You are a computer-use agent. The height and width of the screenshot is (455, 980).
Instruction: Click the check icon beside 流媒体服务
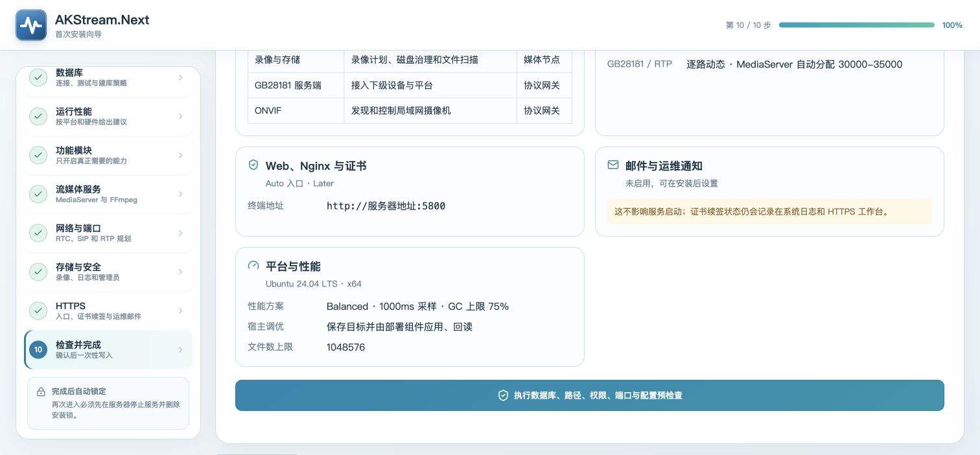[38, 194]
